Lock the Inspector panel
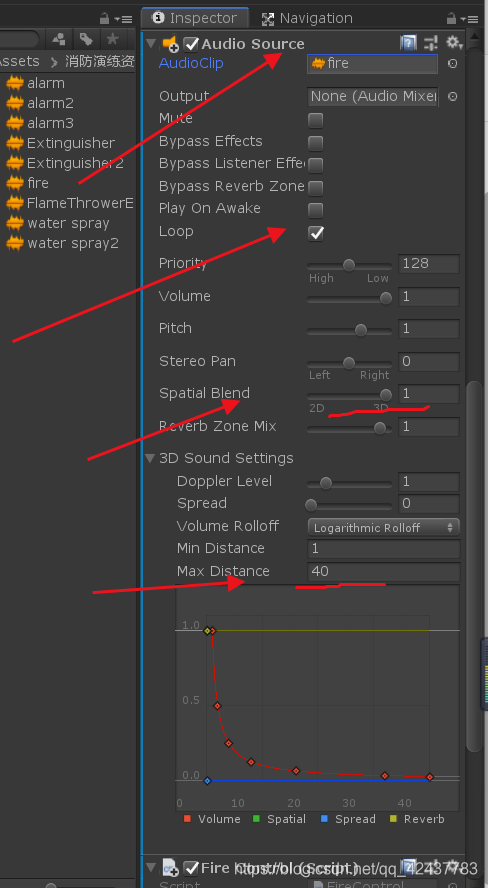This screenshot has width=488, height=888. (451, 18)
